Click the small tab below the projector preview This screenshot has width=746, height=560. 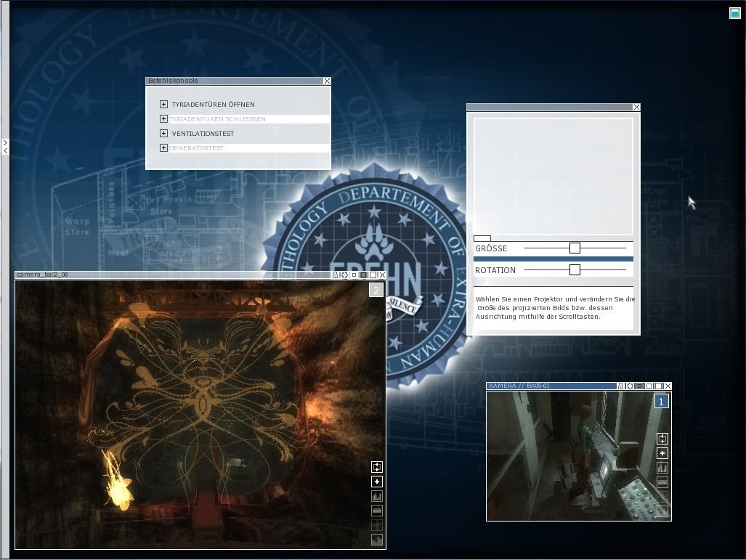tap(482, 238)
